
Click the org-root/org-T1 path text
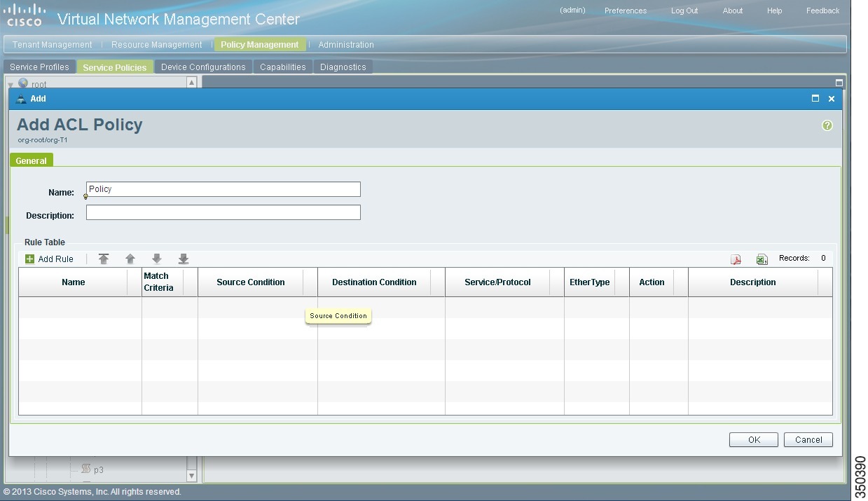(x=43, y=140)
